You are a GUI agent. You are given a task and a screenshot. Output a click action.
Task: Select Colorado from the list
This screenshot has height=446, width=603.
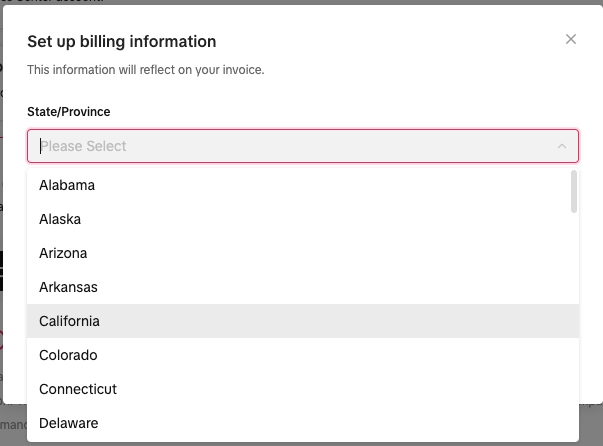67,355
